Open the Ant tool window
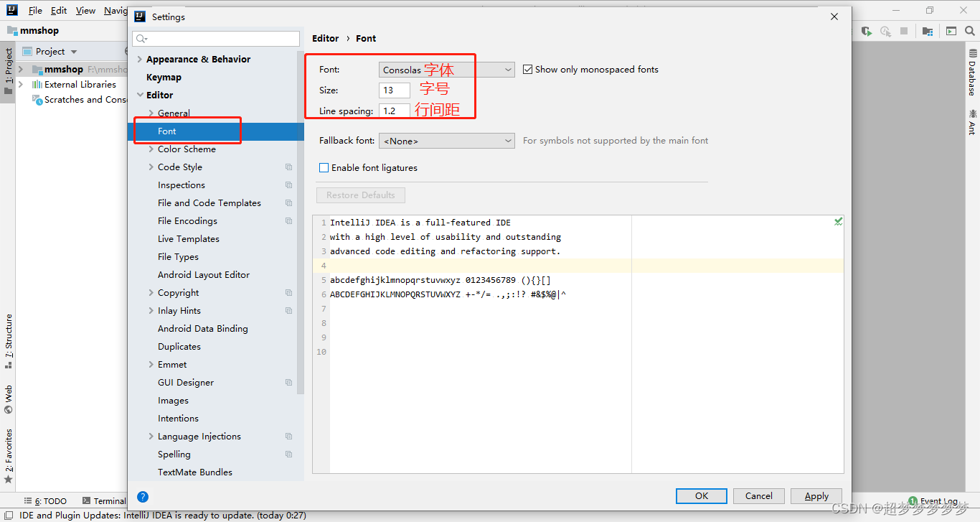The image size is (980, 522). pyautogui.click(x=972, y=122)
